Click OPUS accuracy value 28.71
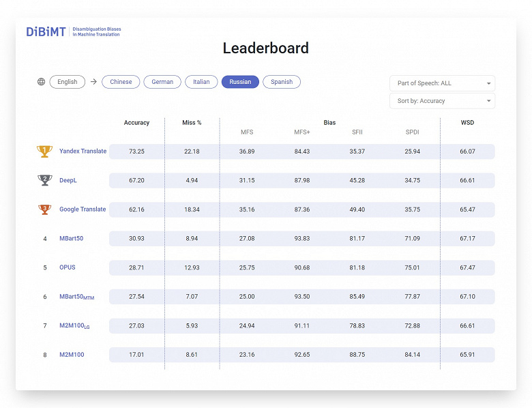 click(x=136, y=267)
